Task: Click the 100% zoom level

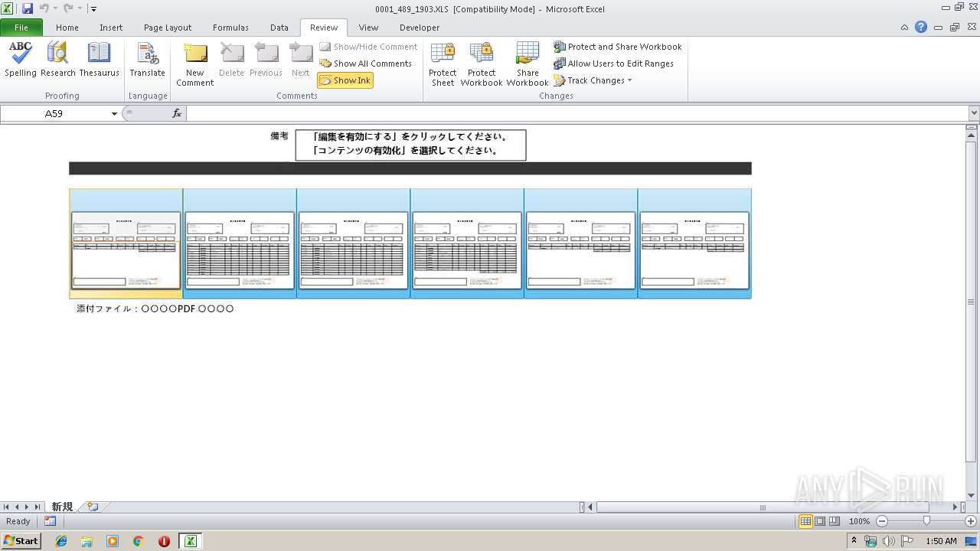Action: 859,521
